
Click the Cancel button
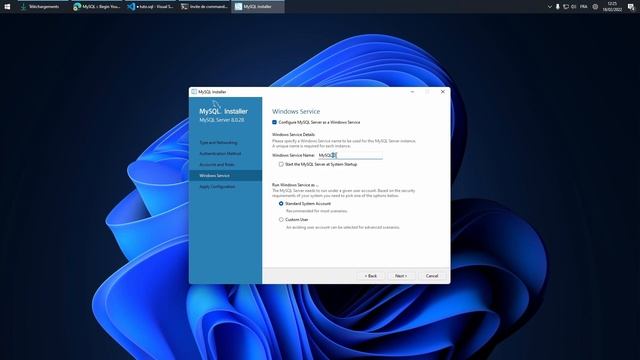tap(432, 276)
